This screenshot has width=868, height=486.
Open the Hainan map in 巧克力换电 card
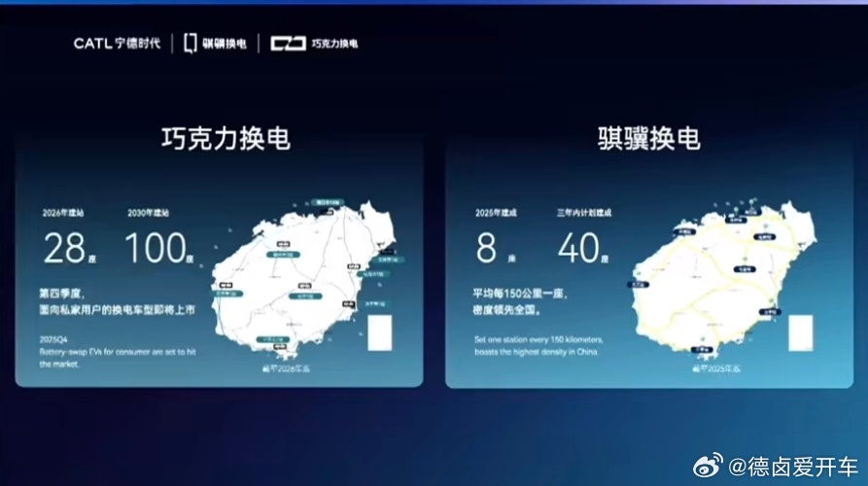(305, 278)
